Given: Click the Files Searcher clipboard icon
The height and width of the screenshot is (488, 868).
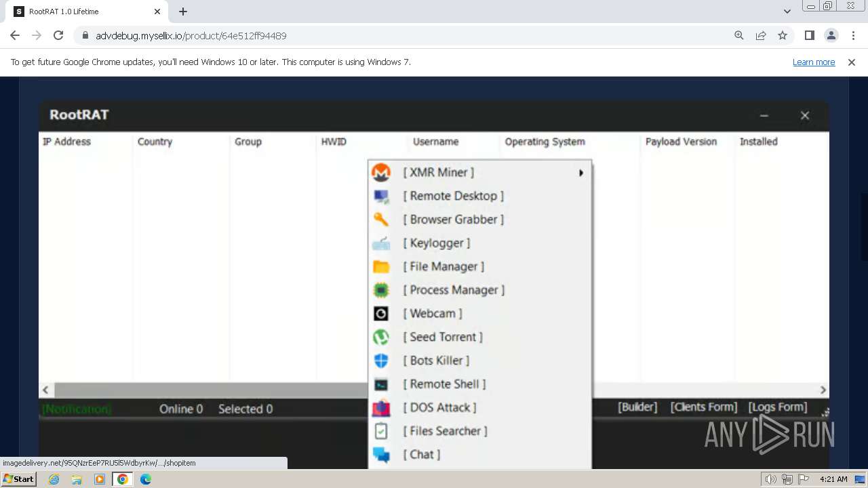Looking at the screenshot, I should (381, 431).
